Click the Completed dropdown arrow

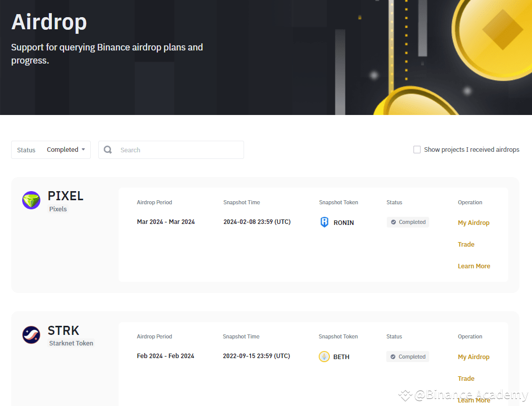pos(83,149)
